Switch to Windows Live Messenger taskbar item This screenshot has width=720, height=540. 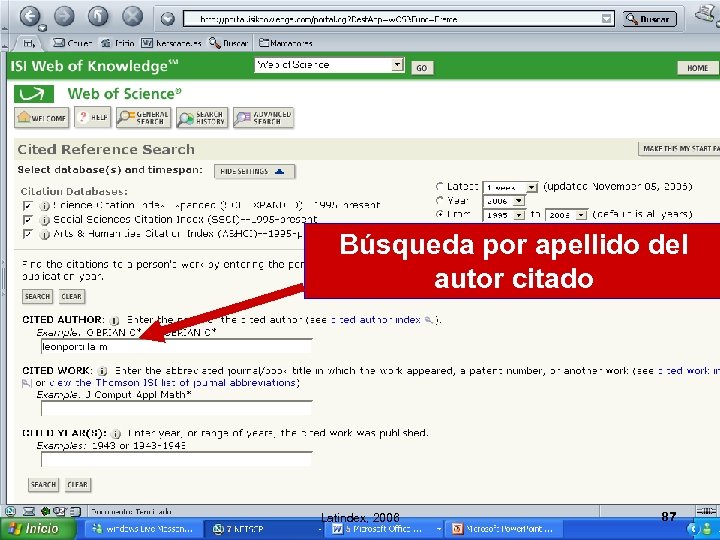click(143, 529)
